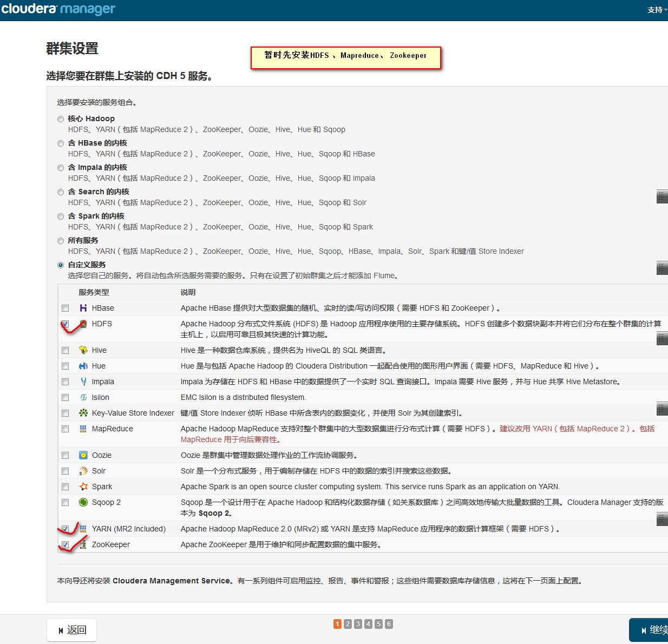Check the Oozie service checkbox
The height and width of the screenshot is (644, 668).
pyautogui.click(x=66, y=456)
